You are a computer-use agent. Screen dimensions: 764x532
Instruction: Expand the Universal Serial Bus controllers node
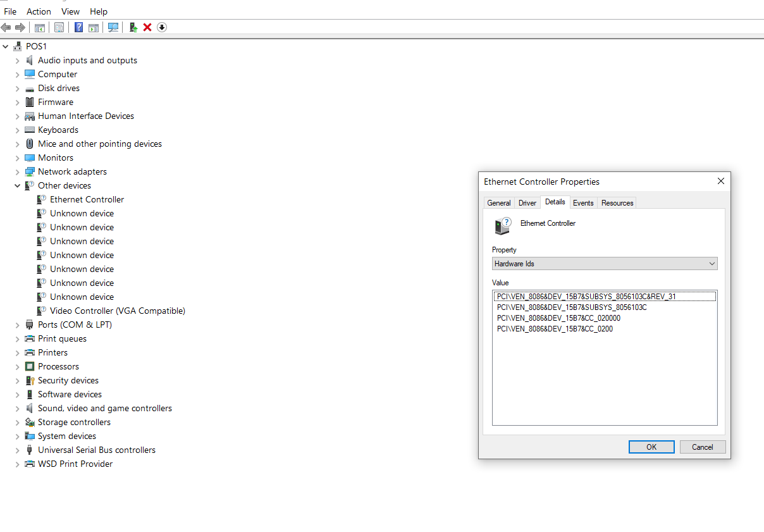pos(18,450)
